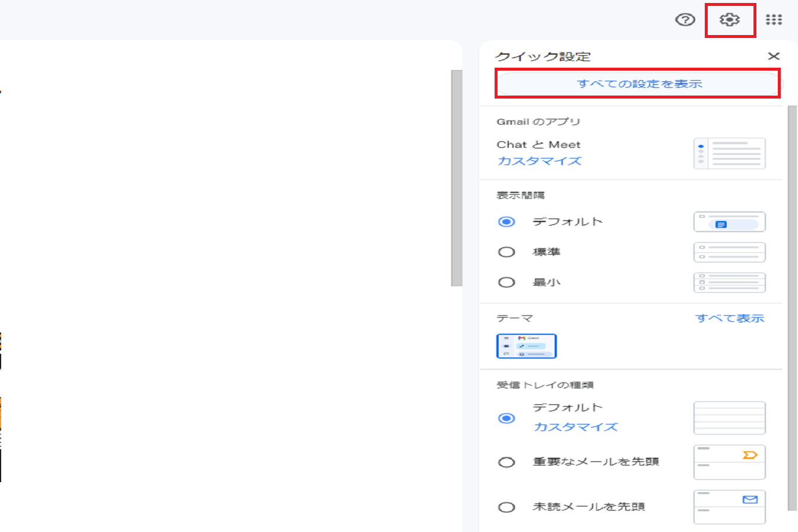The image size is (798, 532).
Task: Click the Settings gear icon
Action: tap(729, 20)
